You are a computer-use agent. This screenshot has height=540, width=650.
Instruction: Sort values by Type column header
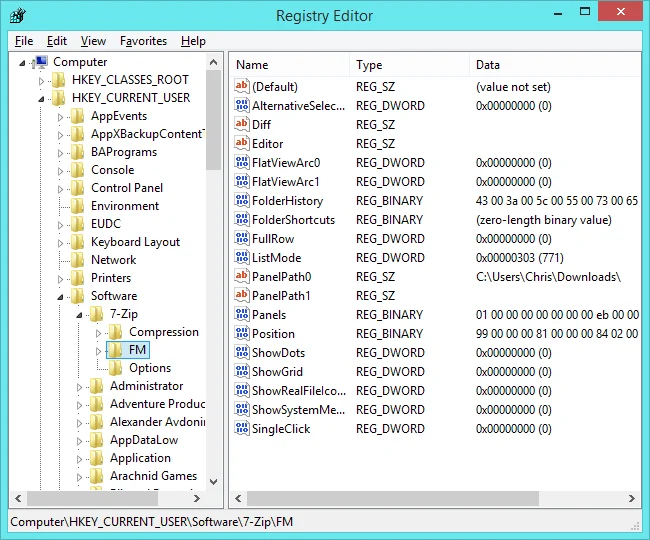tap(410, 65)
